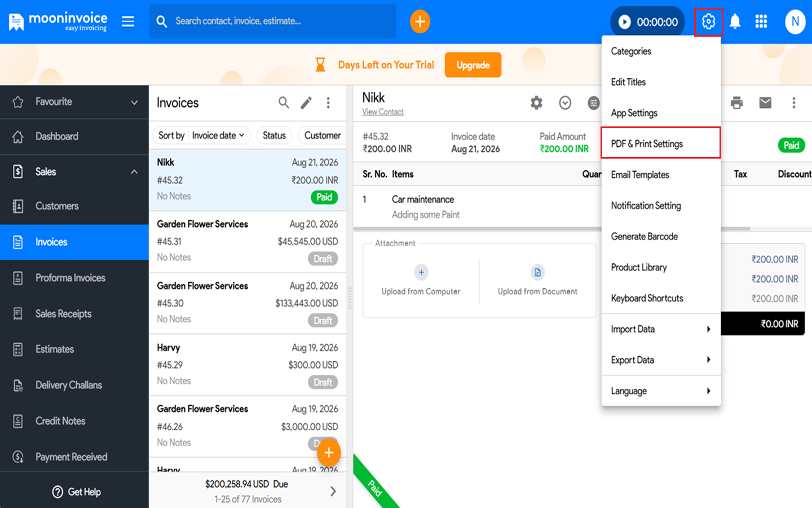
Task: Open App Settings
Action: coord(661,113)
